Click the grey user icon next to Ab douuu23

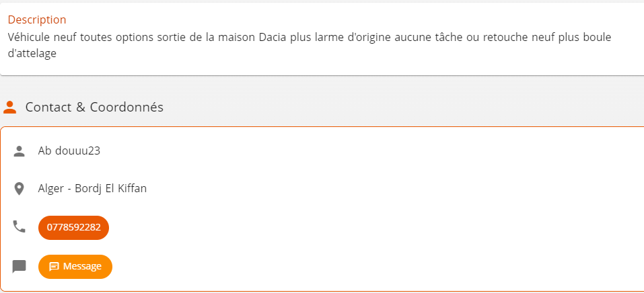[x=20, y=151]
